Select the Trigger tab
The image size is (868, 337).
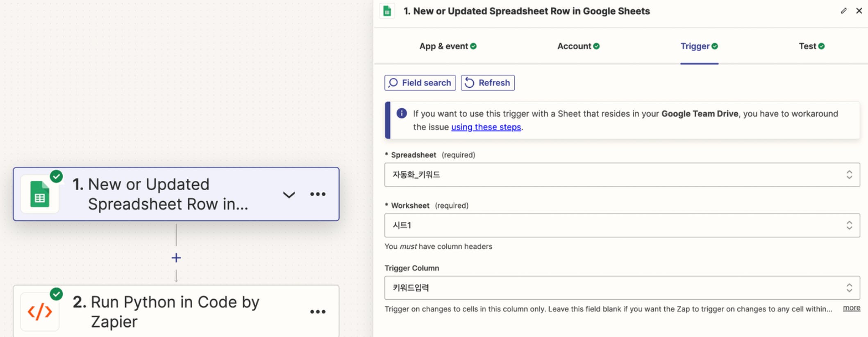pos(699,46)
